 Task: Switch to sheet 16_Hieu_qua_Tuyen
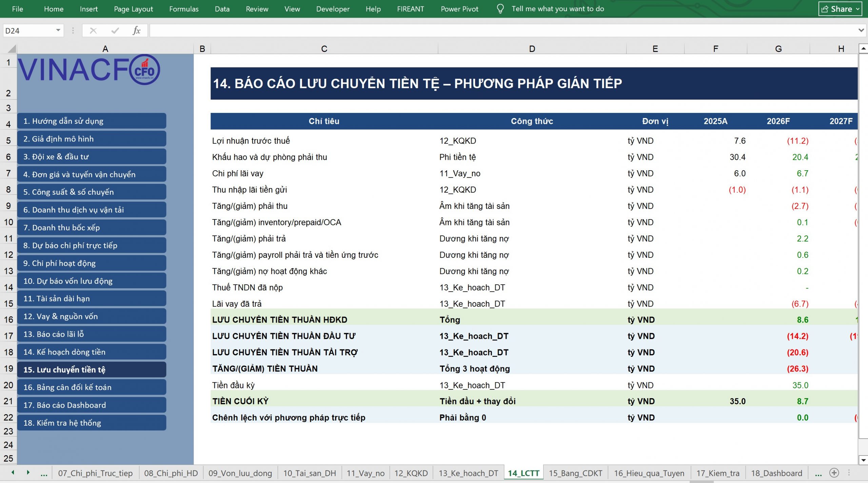(x=649, y=473)
